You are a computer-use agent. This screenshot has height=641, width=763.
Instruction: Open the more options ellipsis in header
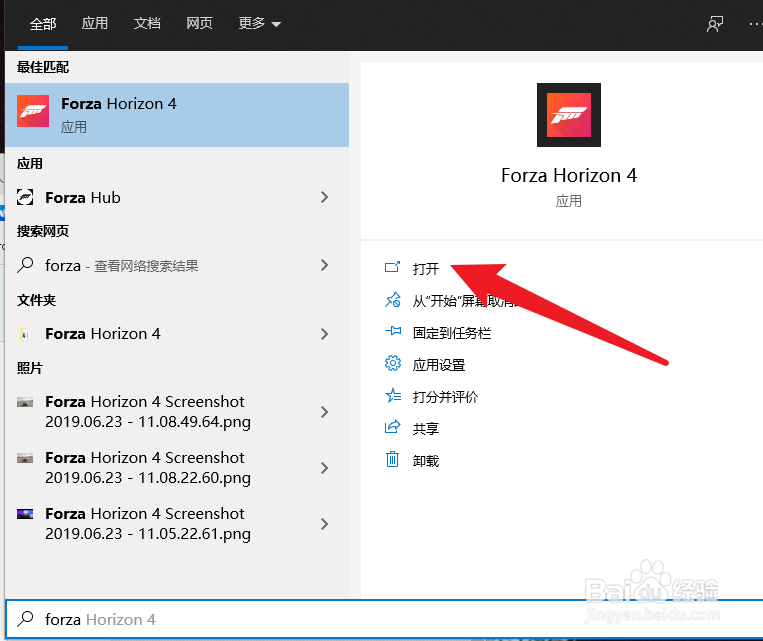[x=756, y=24]
